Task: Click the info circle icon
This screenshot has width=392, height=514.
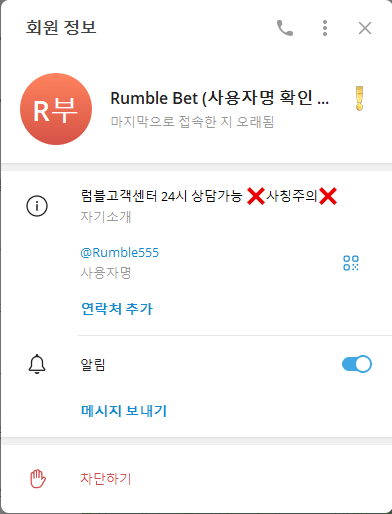Action: point(37,206)
